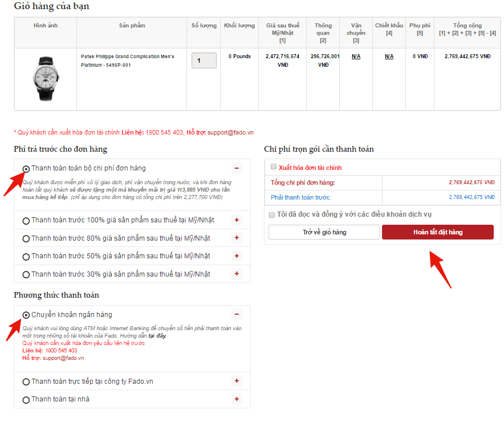Open the N/A shipping fee link
Screen dimensions: 504x422
(356, 56)
